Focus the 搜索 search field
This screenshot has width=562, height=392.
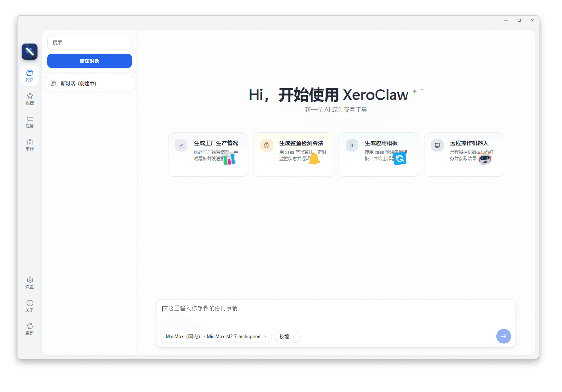tap(89, 42)
